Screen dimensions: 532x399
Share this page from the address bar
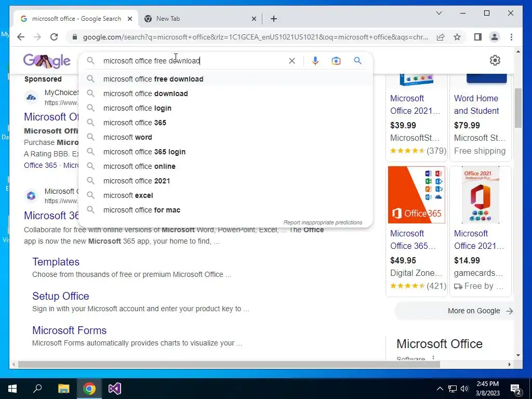[x=441, y=37]
